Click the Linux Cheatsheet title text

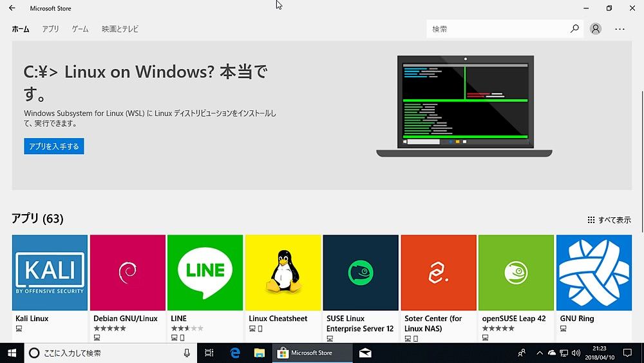pos(278,319)
